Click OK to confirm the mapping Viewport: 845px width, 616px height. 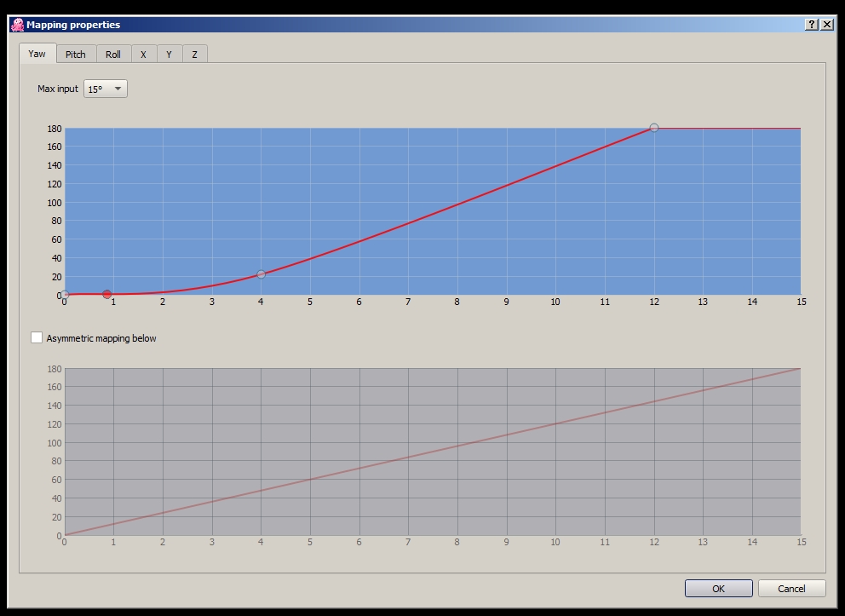click(x=719, y=589)
